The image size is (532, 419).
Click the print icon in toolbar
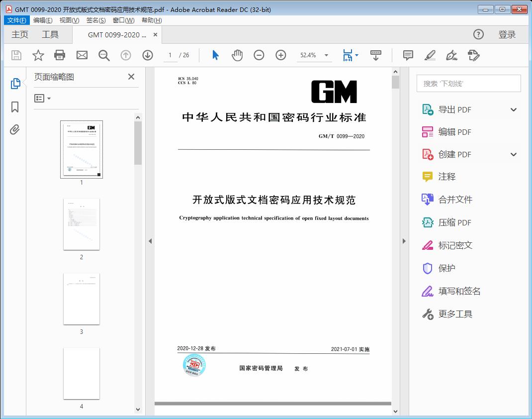click(60, 55)
